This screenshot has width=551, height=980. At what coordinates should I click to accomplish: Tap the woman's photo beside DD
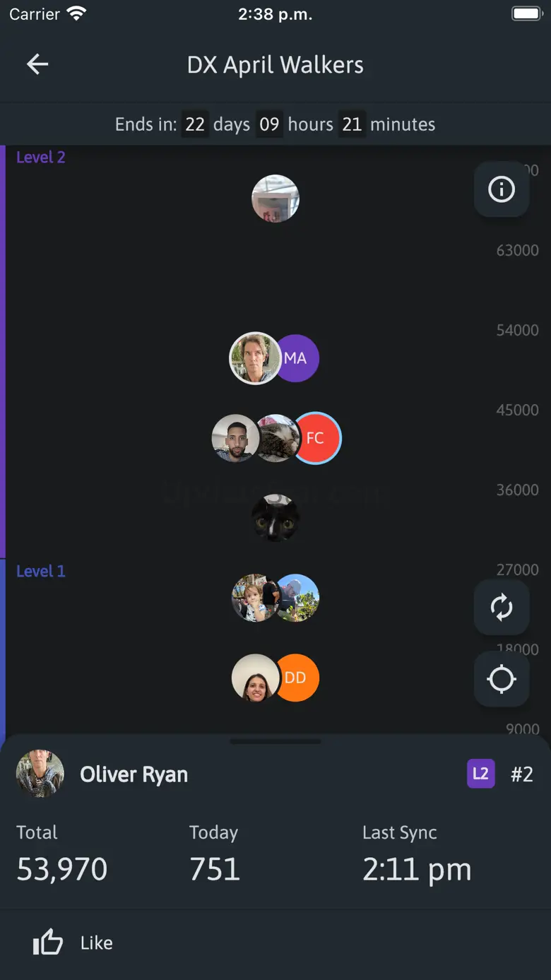pyautogui.click(x=255, y=678)
